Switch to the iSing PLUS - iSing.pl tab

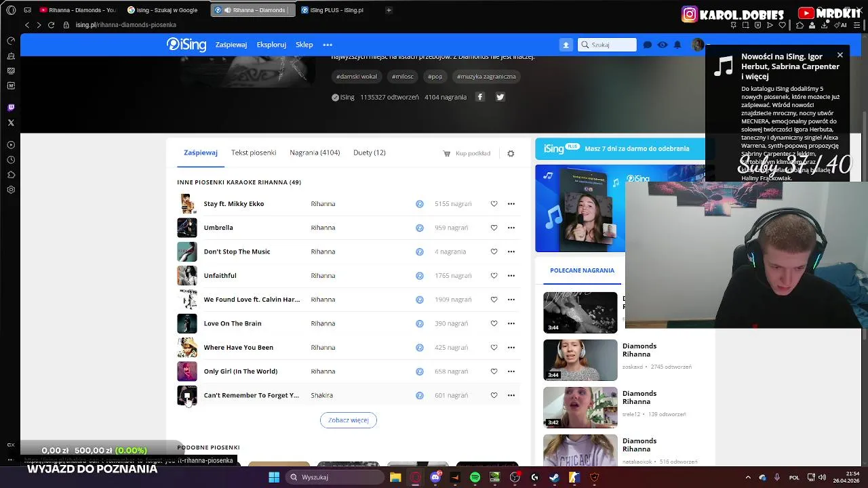337,10
